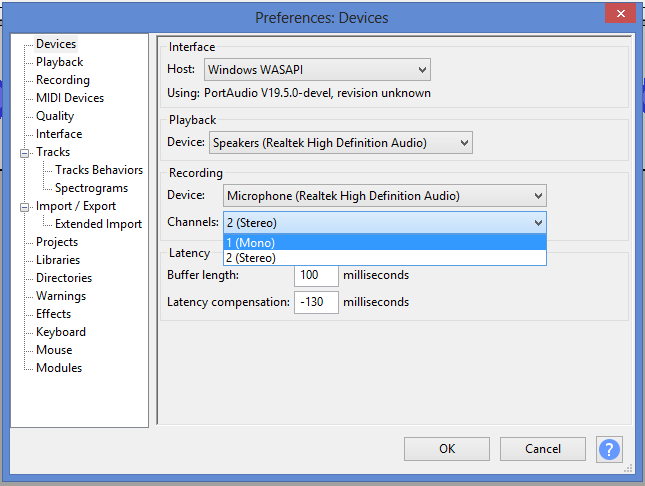Viewport: 645px width, 486px height.
Task: Open MIDI Devices preferences category
Action: [70, 98]
